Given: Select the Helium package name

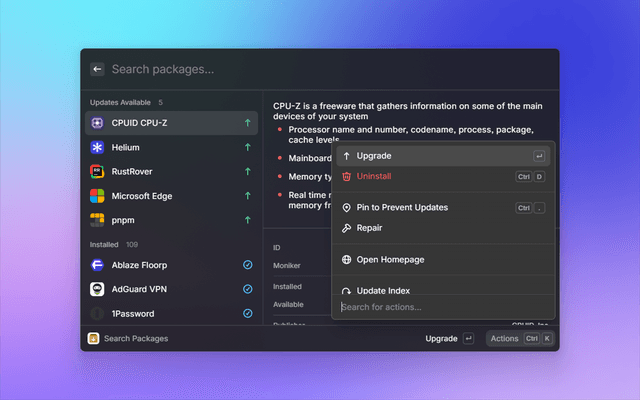Looking at the screenshot, I should coord(125,147).
